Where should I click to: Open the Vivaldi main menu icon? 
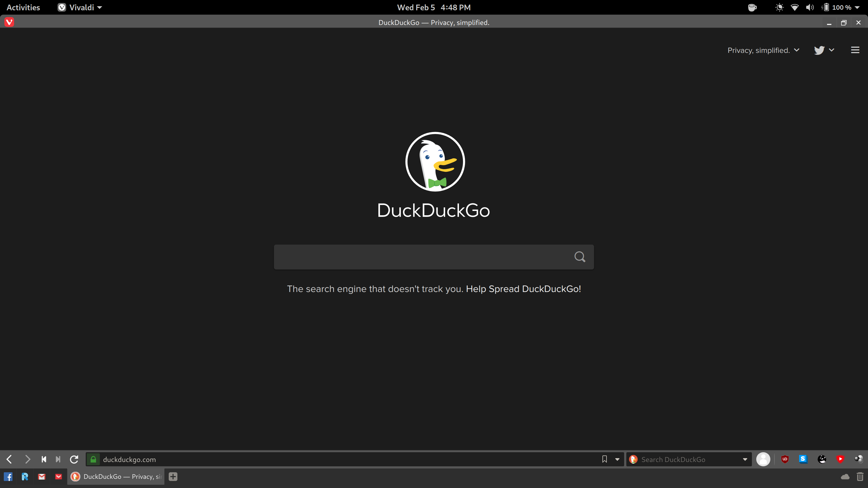point(9,22)
